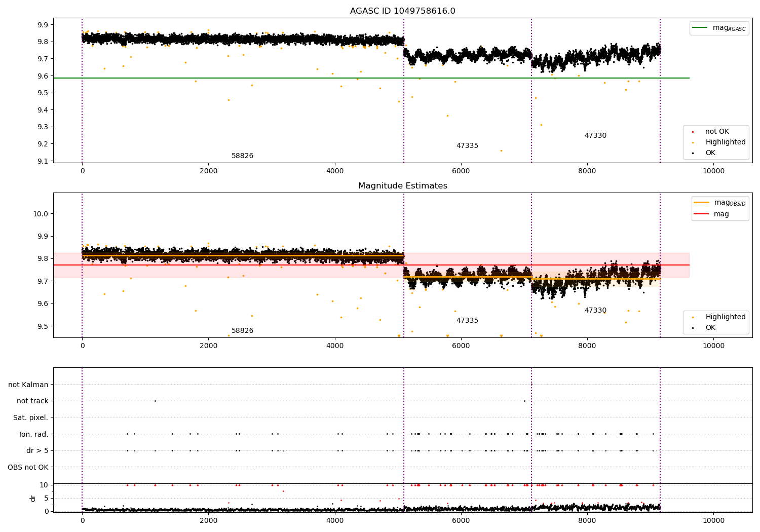This screenshot has width=760, height=532.
Task: Click observation label 58826 in the top panel
Action: click(x=242, y=156)
